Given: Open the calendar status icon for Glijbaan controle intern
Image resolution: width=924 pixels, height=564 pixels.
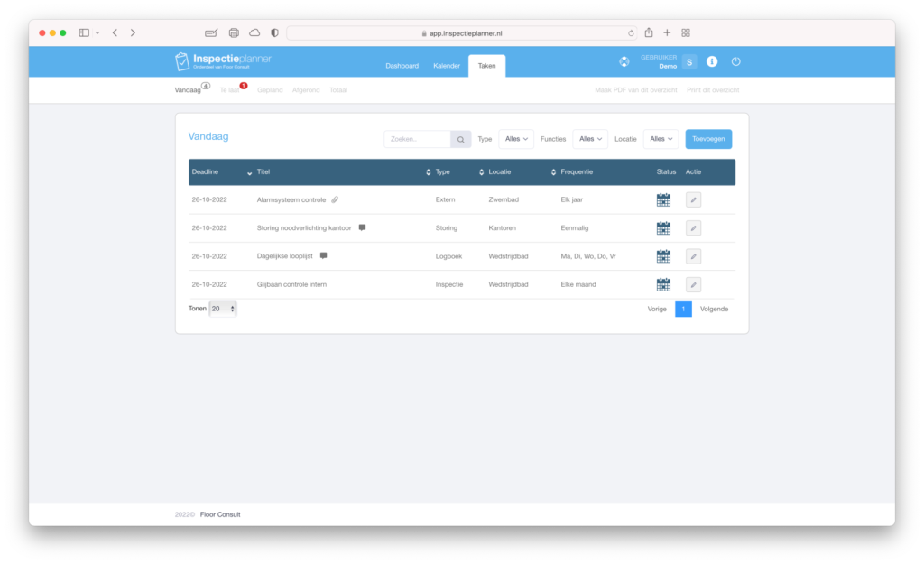Looking at the screenshot, I should [663, 283].
